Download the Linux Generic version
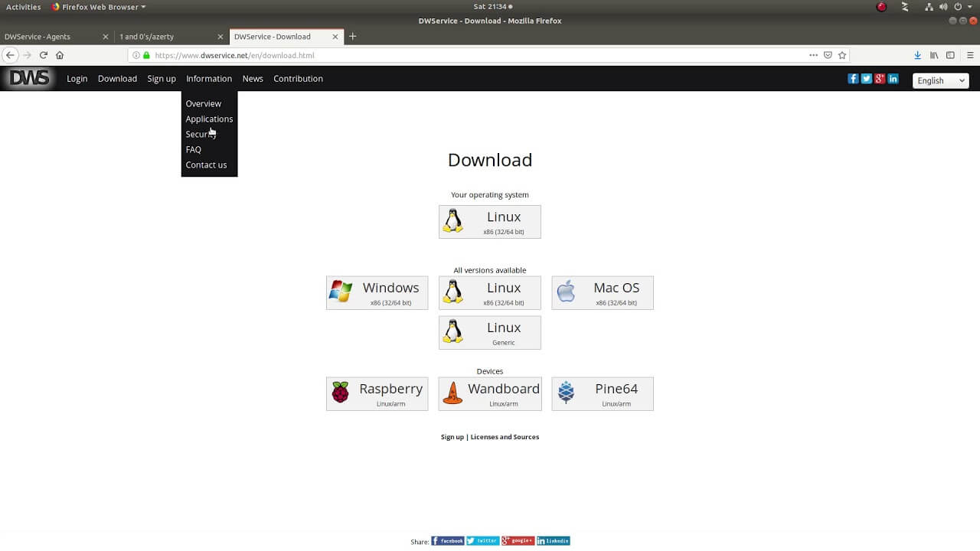Screen dimensions: 980x551 pos(490,333)
